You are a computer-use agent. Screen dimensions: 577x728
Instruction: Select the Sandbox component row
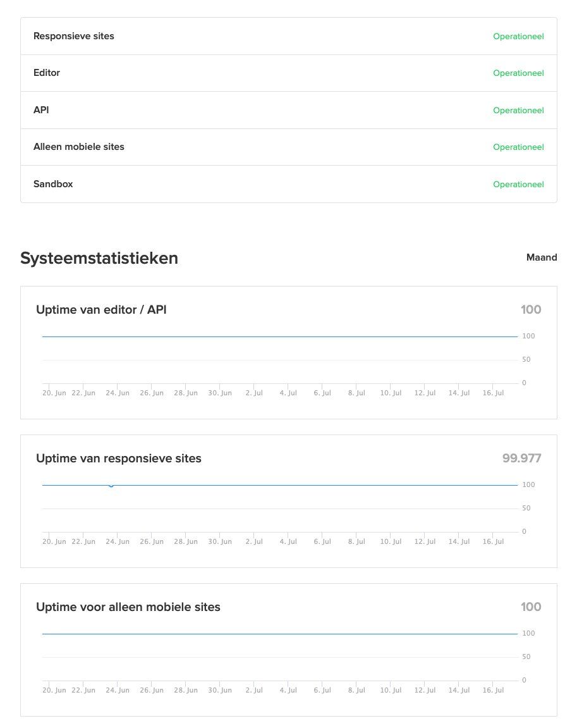coord(288,184)
